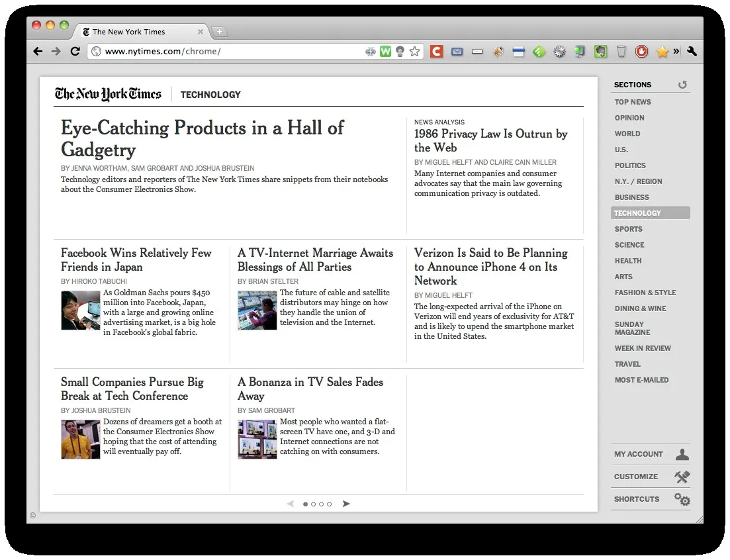Go to the next page arrow

346,504
